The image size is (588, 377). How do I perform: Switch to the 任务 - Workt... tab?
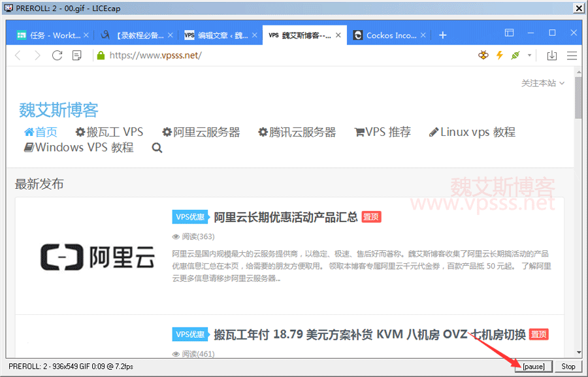(49, 35)
